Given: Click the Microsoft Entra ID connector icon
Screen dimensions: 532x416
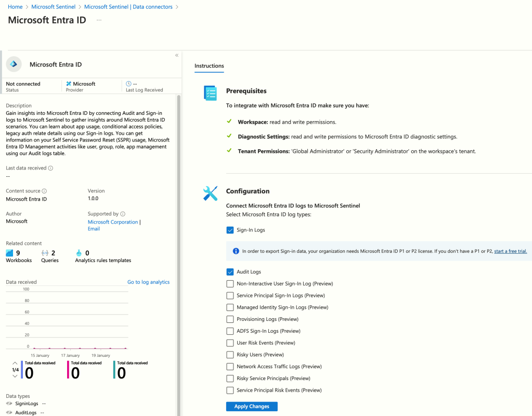Looking at the screenshot, I should pos(14,64).
